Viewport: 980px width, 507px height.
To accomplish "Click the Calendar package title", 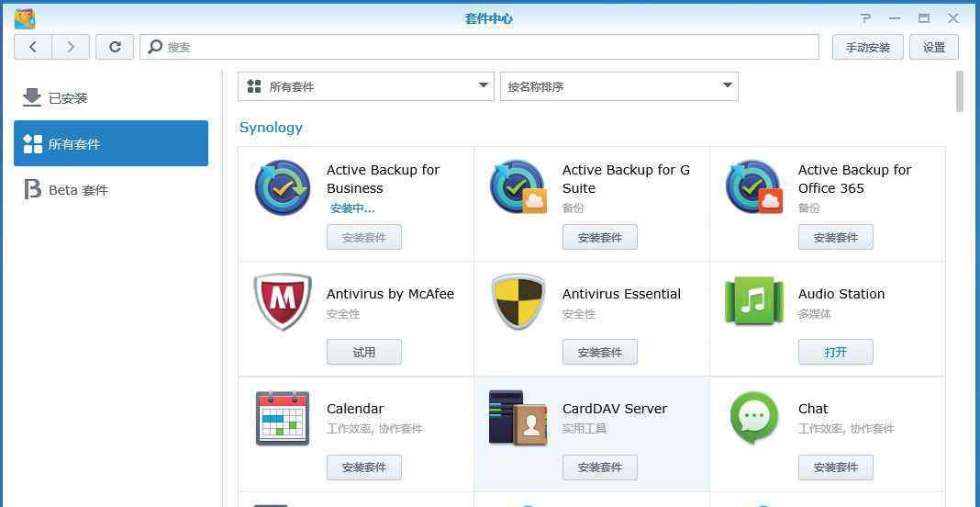I will click(x=355, y=409).
